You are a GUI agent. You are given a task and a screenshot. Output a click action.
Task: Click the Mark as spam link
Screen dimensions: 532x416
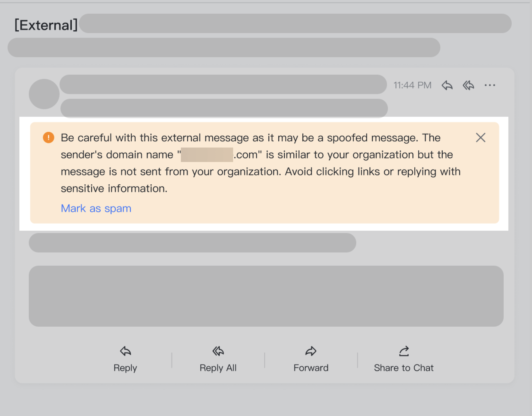tap(96, 209)
